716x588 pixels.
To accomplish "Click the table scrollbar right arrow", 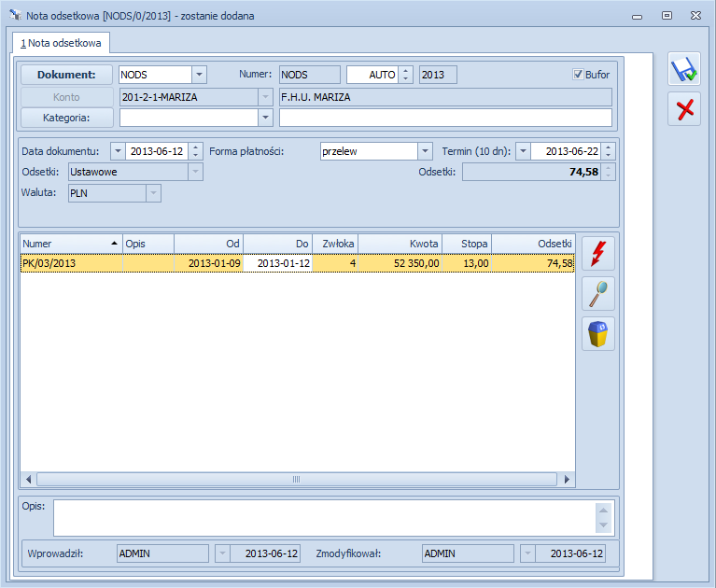I will coord(567,480).
